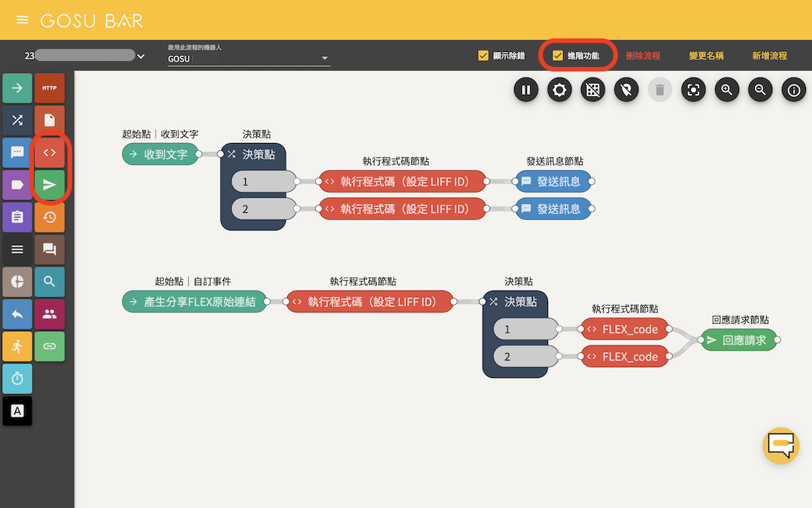812x508 pixels.
Task: Expand the flow selector dropdown starting with 23
Action: point(84,56)
